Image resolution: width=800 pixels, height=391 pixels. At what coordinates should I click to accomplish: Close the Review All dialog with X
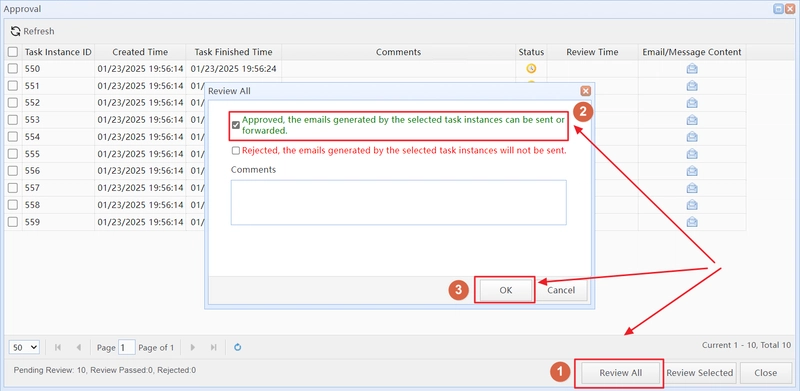pos(586,91)
